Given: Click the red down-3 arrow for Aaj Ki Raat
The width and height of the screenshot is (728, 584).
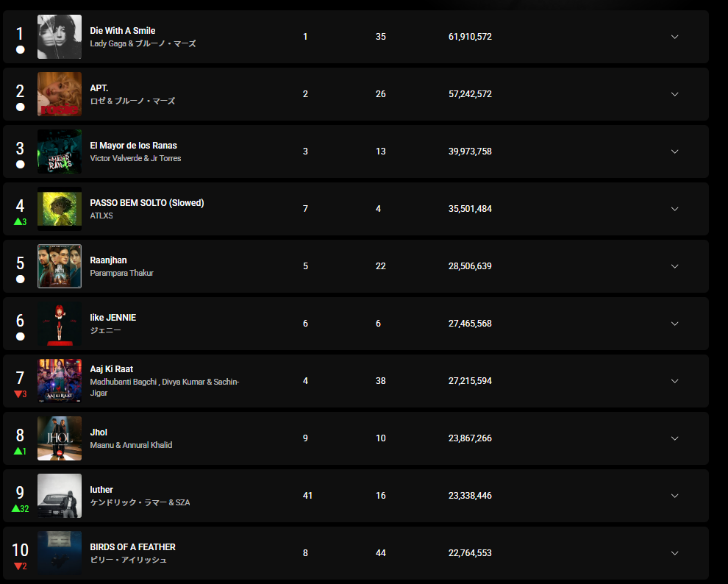Looking at the screenshot, I should (x=20, y=394).
